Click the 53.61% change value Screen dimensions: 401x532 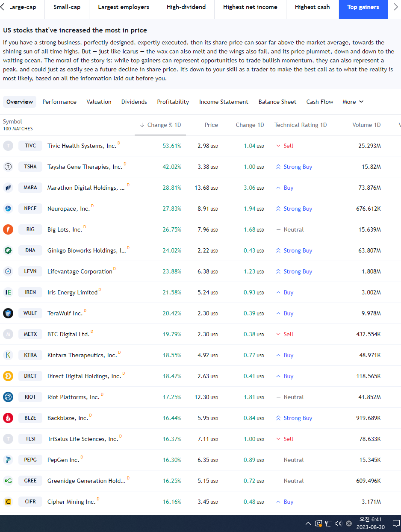[172, 146]
